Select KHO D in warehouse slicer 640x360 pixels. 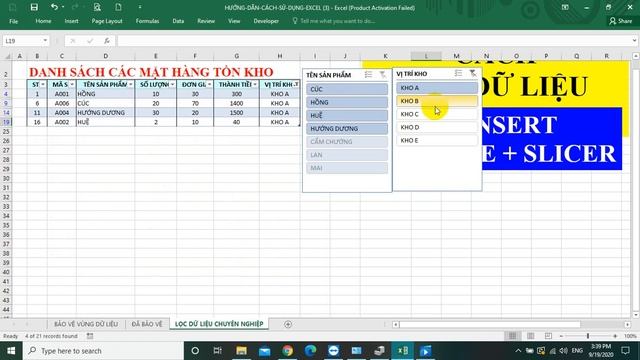coord(437,127)
